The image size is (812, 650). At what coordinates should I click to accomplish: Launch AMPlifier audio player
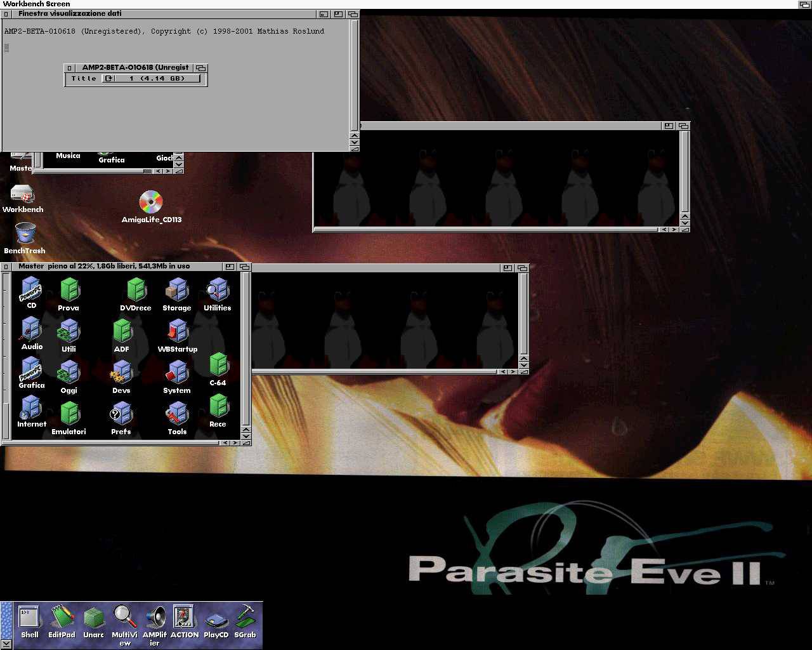click(155, 618)
